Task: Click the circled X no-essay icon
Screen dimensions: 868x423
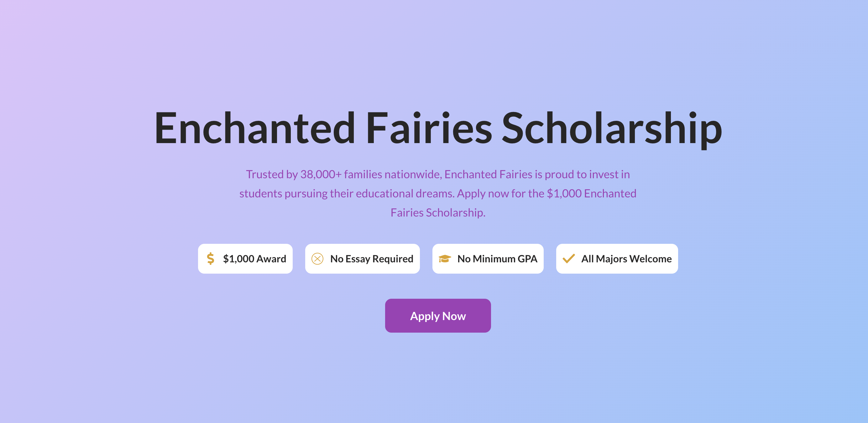Action: click(317, 259)
